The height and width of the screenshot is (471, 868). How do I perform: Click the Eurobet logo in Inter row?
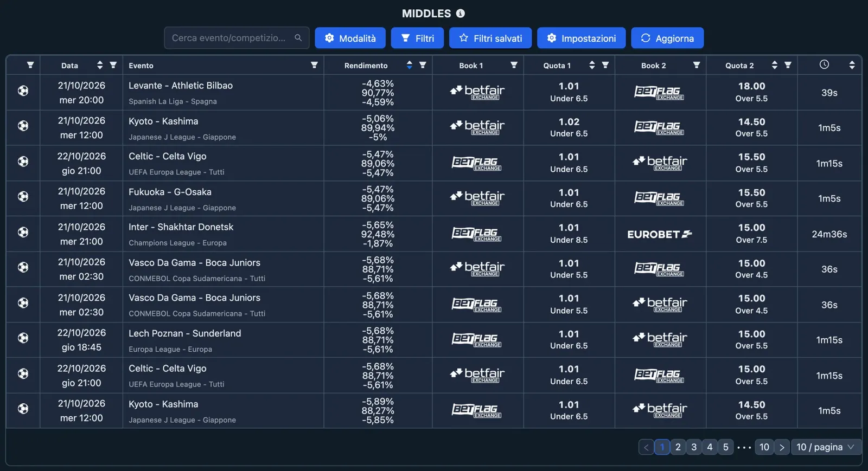pyautogui.click(x=660, y=234)
